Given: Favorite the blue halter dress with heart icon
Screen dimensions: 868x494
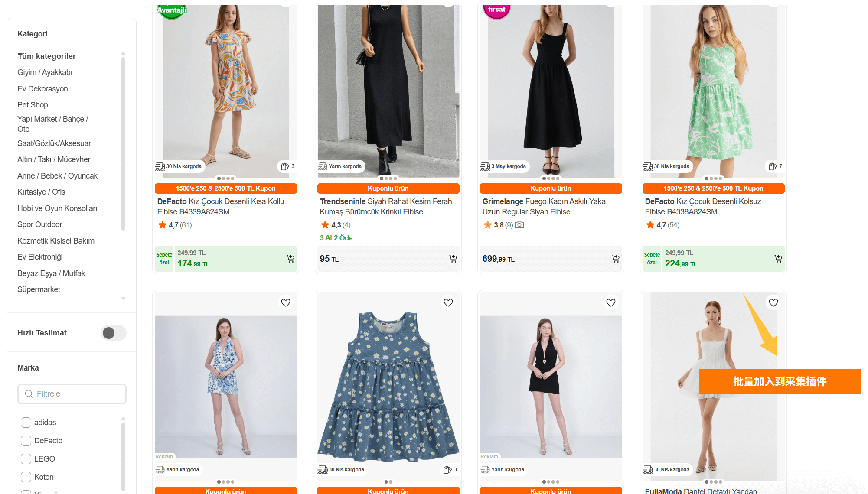Looking at the screenshot, I should [x=286, y=302].
